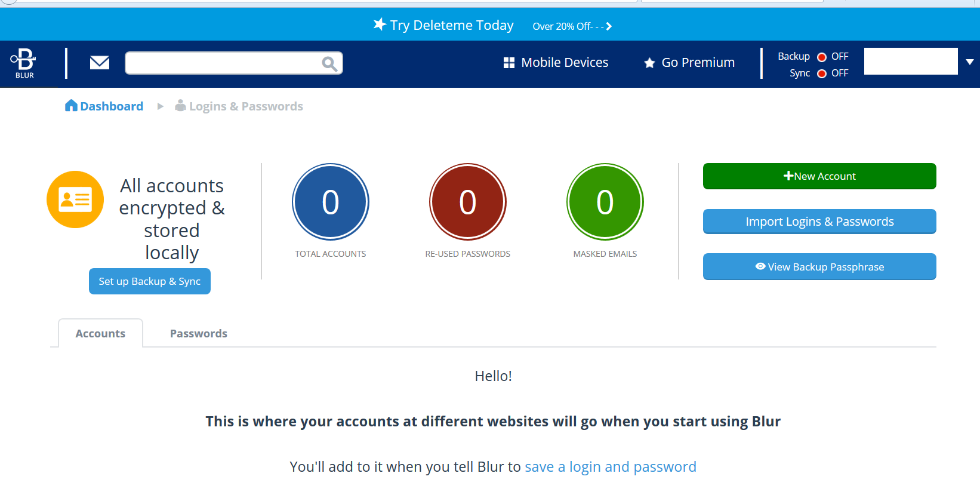
Task: Click the Backup label text
Action: click(794, 56)
